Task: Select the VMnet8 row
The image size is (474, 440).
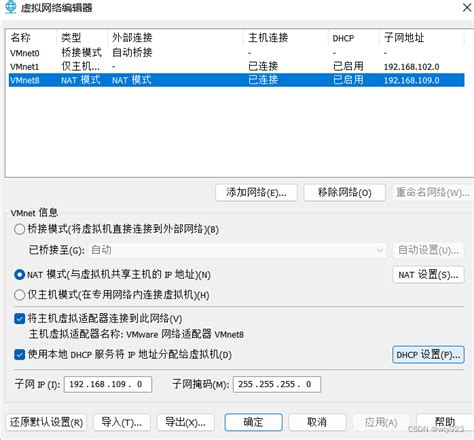Action: click(x=236, y=80)
